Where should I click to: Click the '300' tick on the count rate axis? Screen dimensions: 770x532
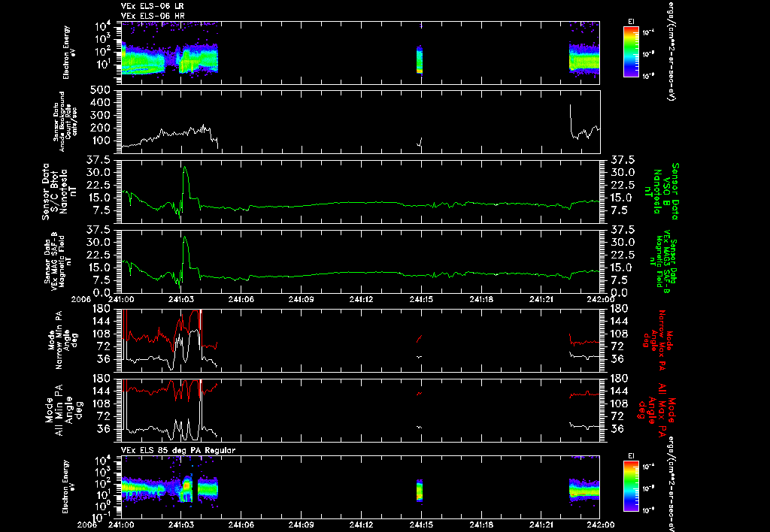[x=100, y=116]
